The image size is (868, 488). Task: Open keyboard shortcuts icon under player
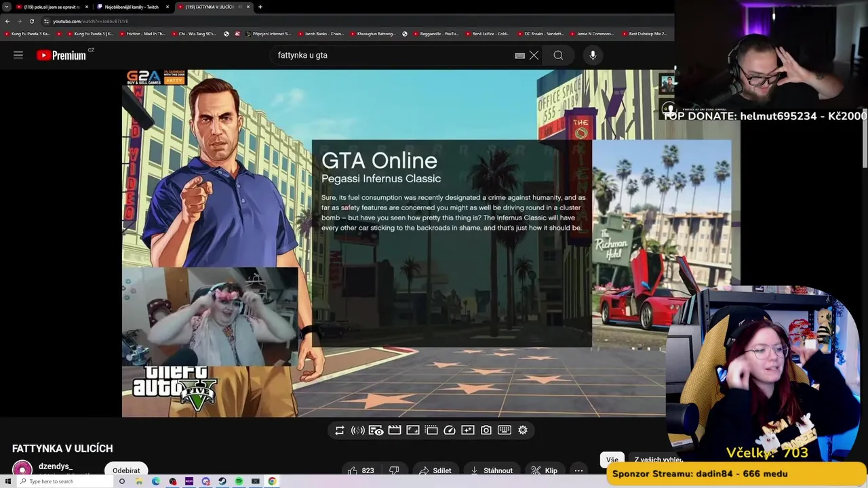[x=505, y=430]
